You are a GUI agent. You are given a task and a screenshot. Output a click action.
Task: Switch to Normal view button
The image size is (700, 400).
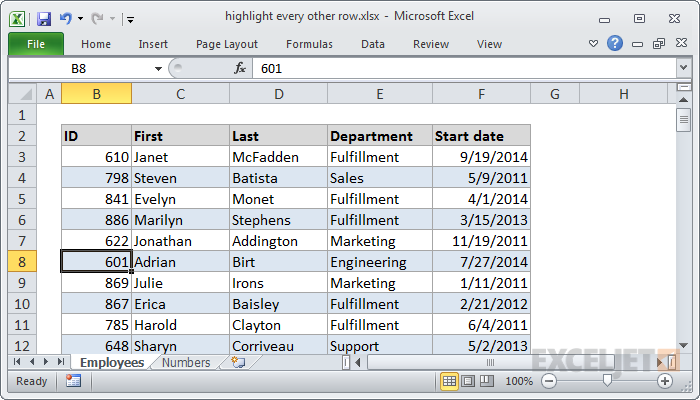(x=449, y=381)
